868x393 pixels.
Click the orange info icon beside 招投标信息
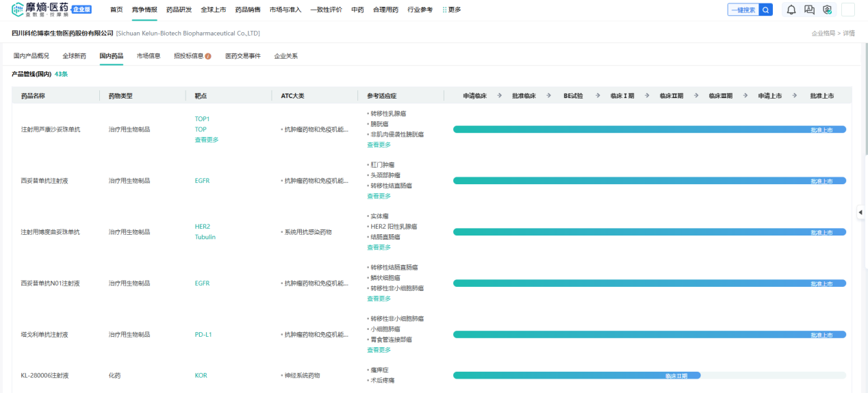(208, 56)
